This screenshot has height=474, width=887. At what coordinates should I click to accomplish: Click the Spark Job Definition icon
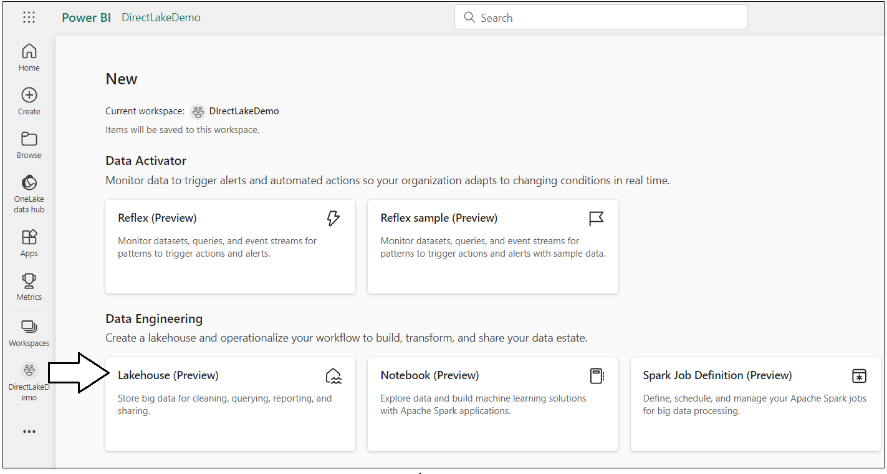click(x=859, y=376)
